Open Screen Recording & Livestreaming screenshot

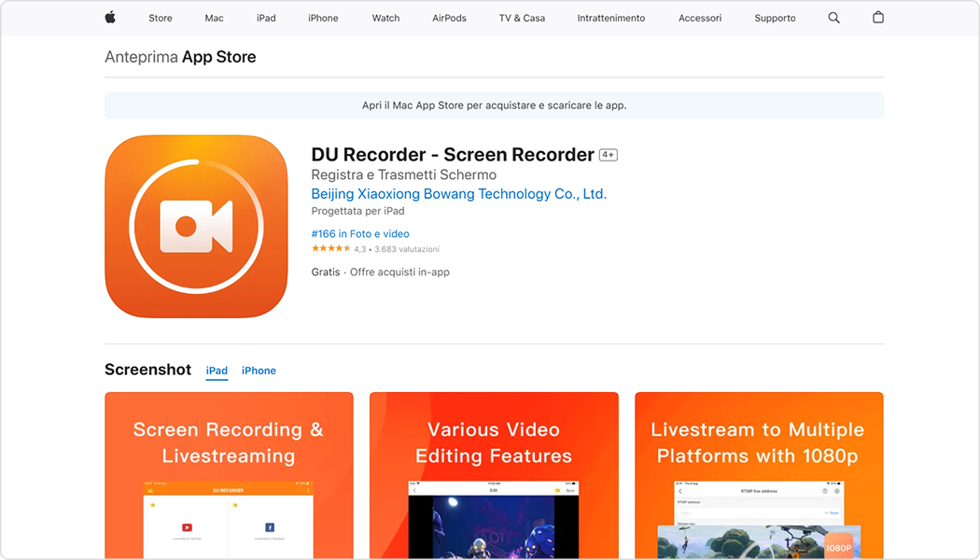(229, 475)
